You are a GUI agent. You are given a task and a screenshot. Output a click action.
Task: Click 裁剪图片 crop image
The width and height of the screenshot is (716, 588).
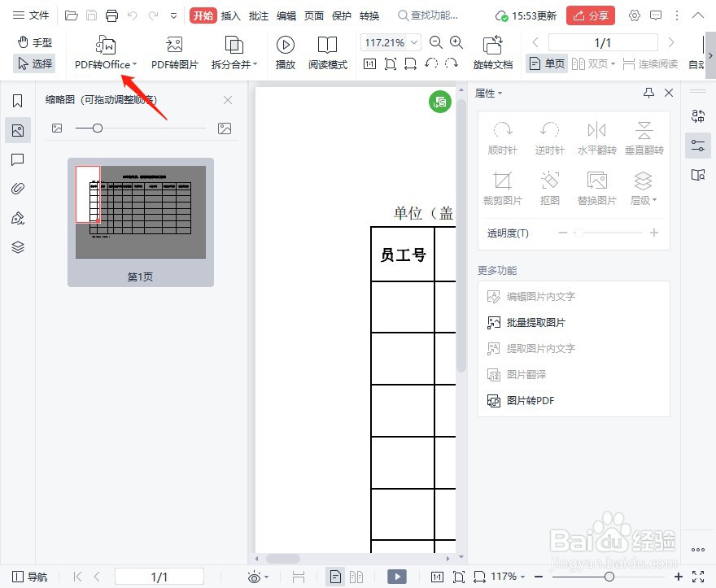click(x=502, y=188)
